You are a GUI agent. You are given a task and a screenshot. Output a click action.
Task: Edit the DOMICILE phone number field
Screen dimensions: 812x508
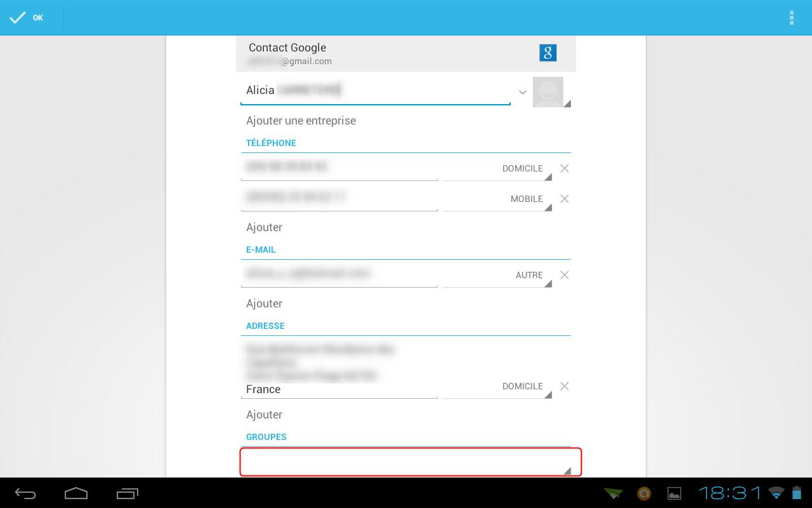[x=339, y=168]
